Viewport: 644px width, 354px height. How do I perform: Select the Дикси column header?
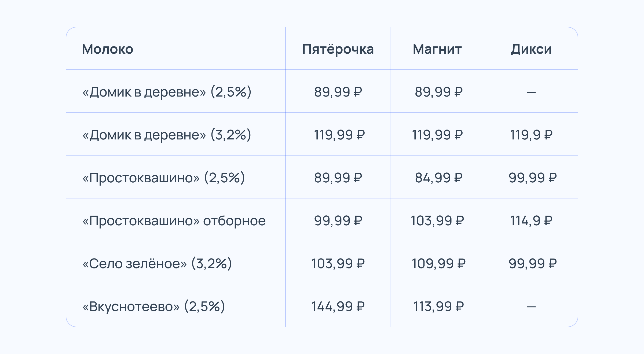pos(531,49)
